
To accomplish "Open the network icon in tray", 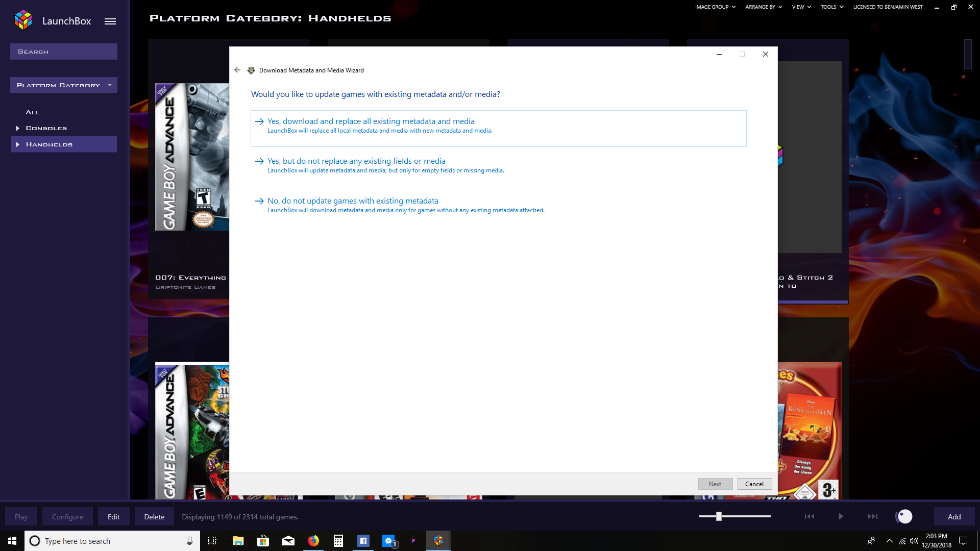I will coord(902,541).
